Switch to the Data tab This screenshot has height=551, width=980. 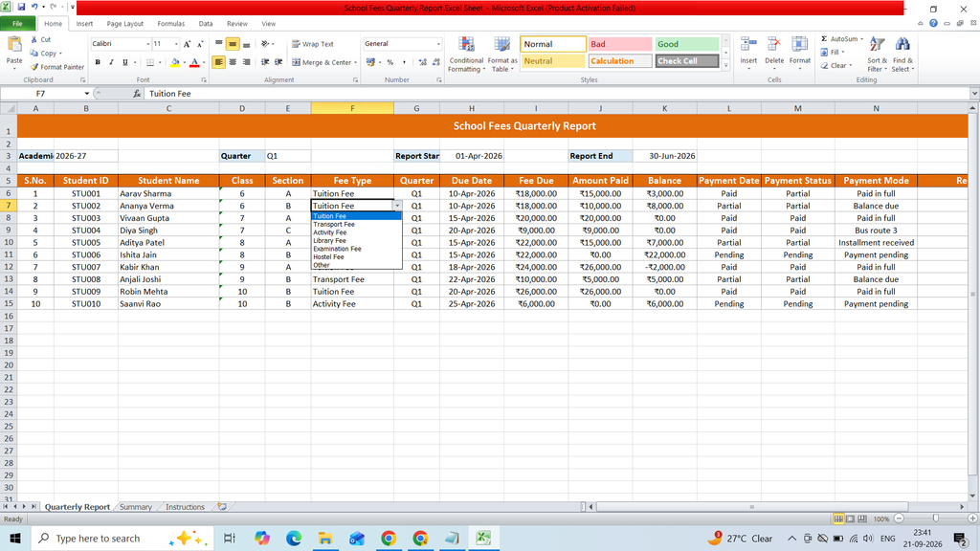[x=206, y=24]
